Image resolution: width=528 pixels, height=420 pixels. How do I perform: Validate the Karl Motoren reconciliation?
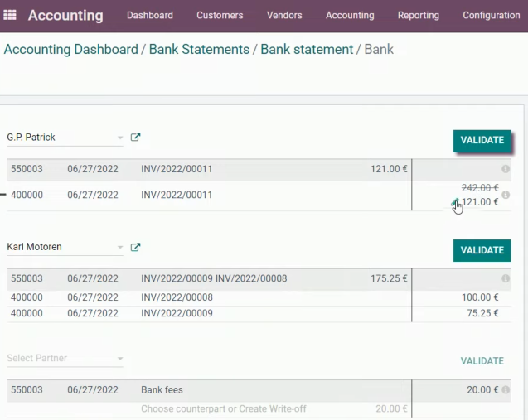click(x=482, y=250)
